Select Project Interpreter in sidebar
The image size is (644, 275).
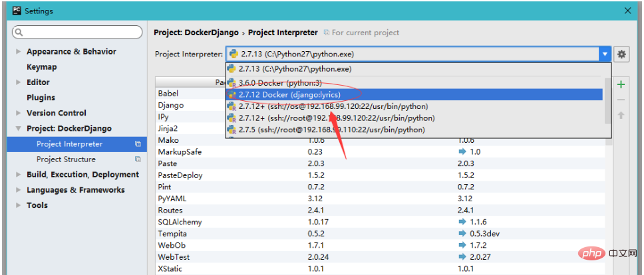point(77,144)
